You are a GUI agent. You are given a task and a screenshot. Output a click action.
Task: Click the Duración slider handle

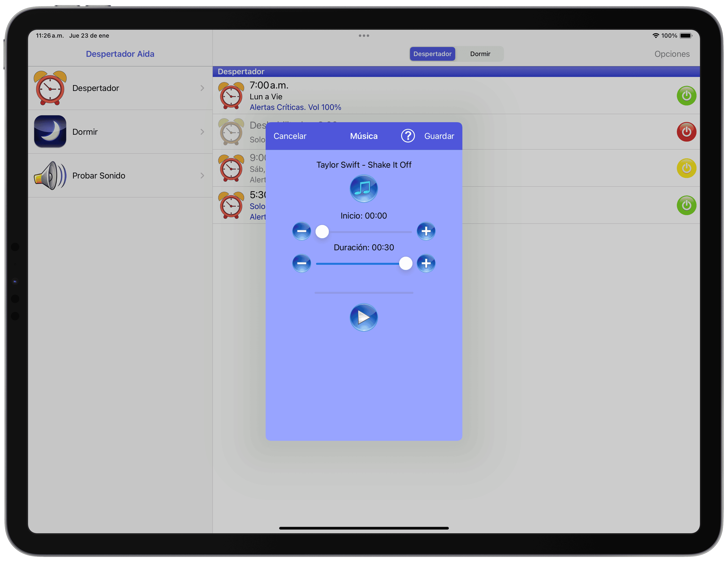(406, 264)
